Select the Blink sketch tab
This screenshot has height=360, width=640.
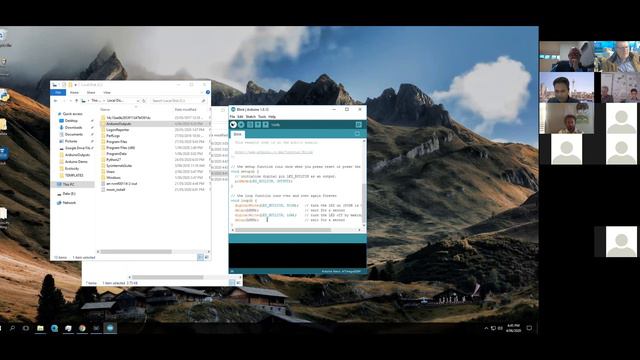238,134
